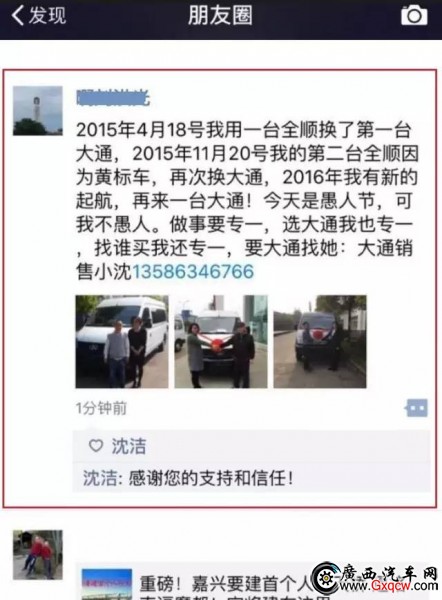This screenshot has width=442, height=600.
Task: Open the tower profile avatar
Action: point(38,111)
